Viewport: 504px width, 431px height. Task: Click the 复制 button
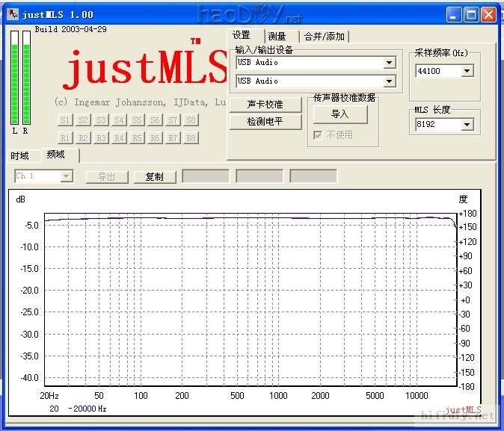tap(155, 177)
